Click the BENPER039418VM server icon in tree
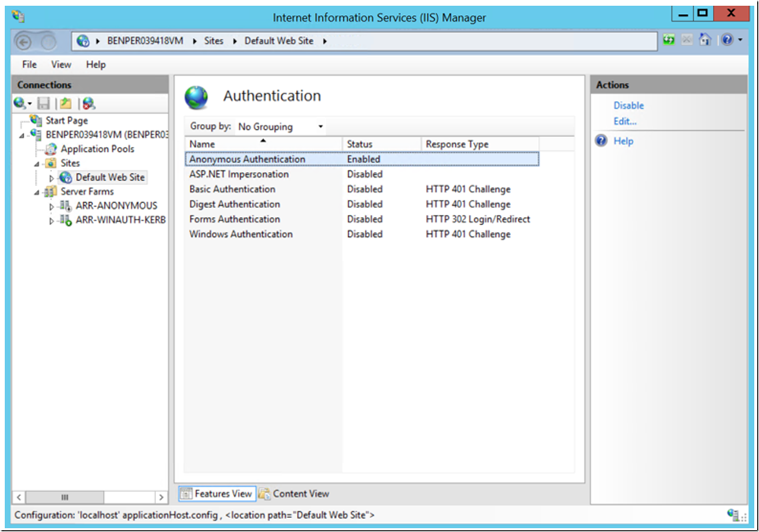 click(36, 134)
